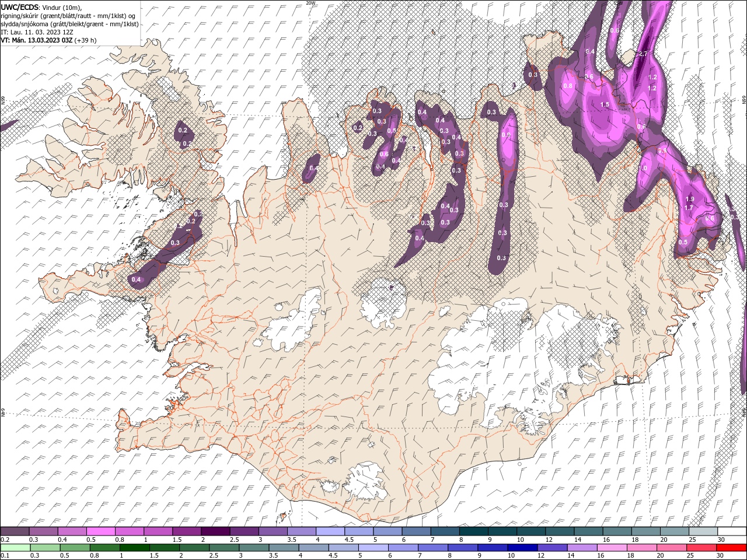Viewport: 747px width, 560px height.
Task: Click the UWC/ECDS title text
Action: coord(20,7)
